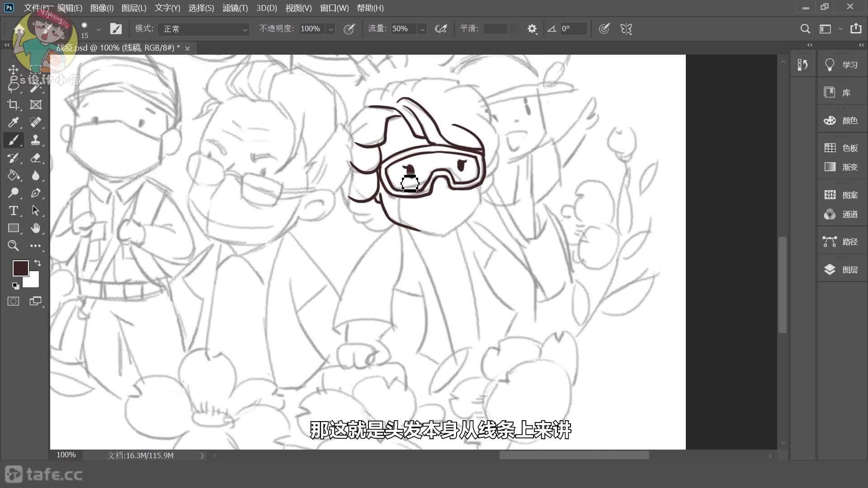
Task: Enable airbrush-style build-up effect
Action: 441,29
